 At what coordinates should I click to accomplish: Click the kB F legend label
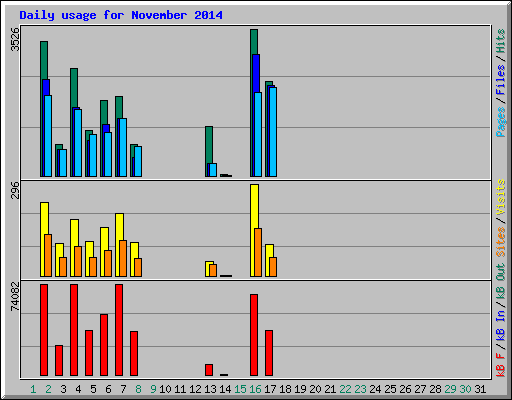pos(501,364)
